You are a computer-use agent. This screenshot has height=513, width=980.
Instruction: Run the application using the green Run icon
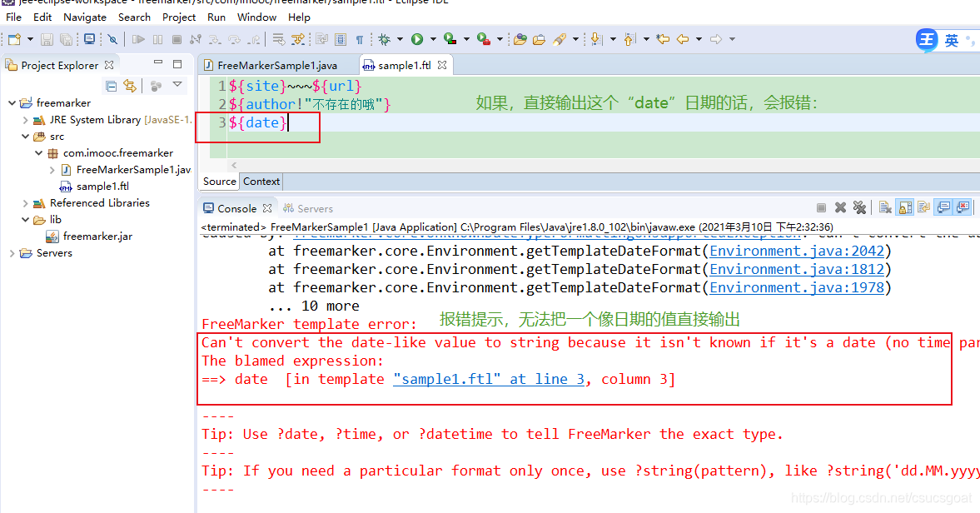(x=416, y=38)
